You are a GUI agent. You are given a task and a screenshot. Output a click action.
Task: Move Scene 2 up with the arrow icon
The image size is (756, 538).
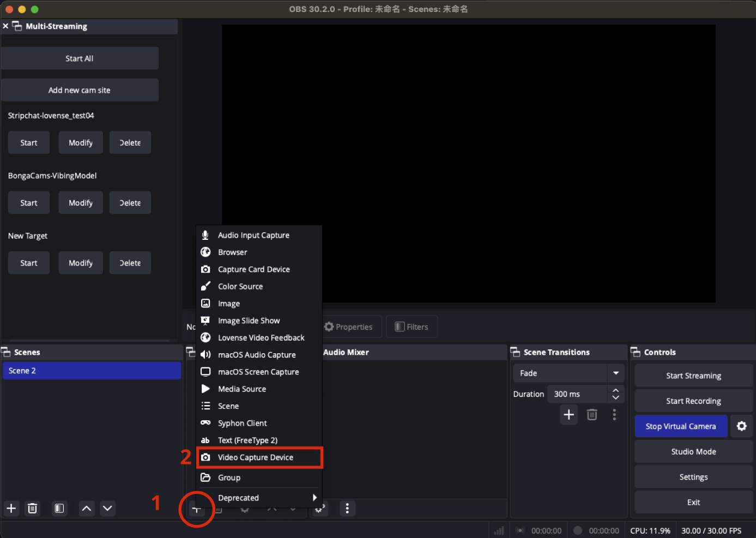coord(86,508)
